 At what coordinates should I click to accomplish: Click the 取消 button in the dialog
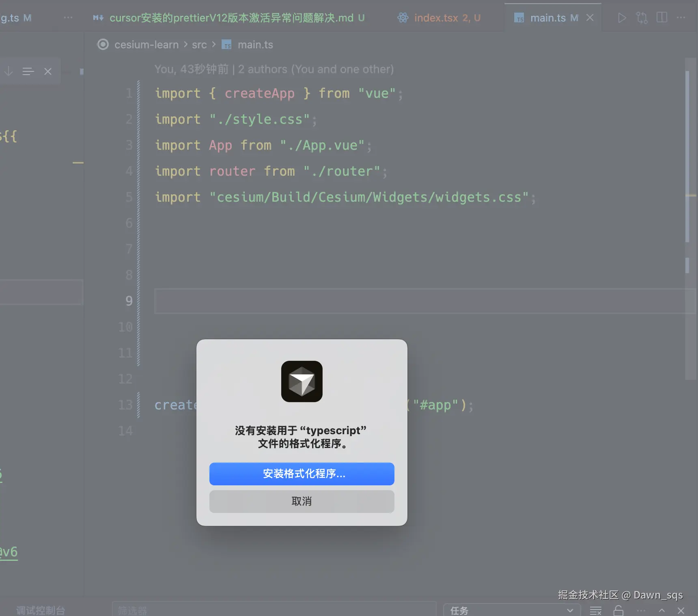pos(302,501)
